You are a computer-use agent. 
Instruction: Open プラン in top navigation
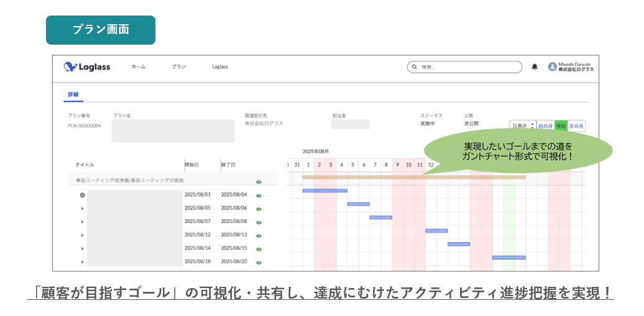pyautogui.click(x=179, y=67)
